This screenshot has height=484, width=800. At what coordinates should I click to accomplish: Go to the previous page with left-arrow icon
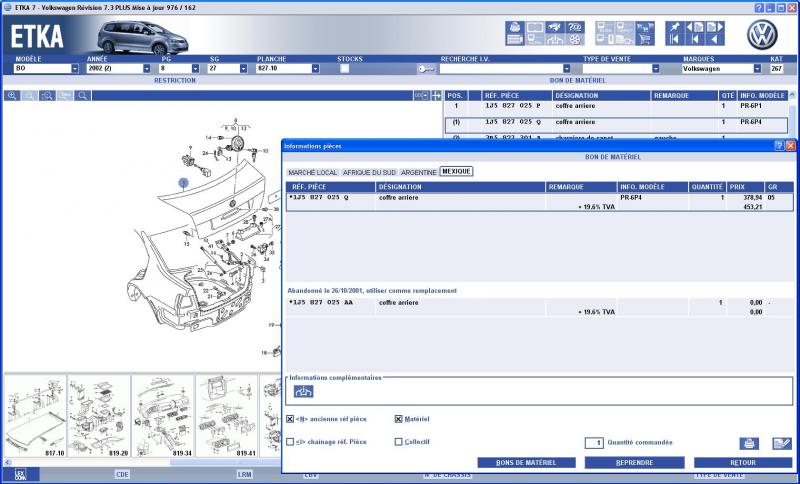[x=695, y=28]
